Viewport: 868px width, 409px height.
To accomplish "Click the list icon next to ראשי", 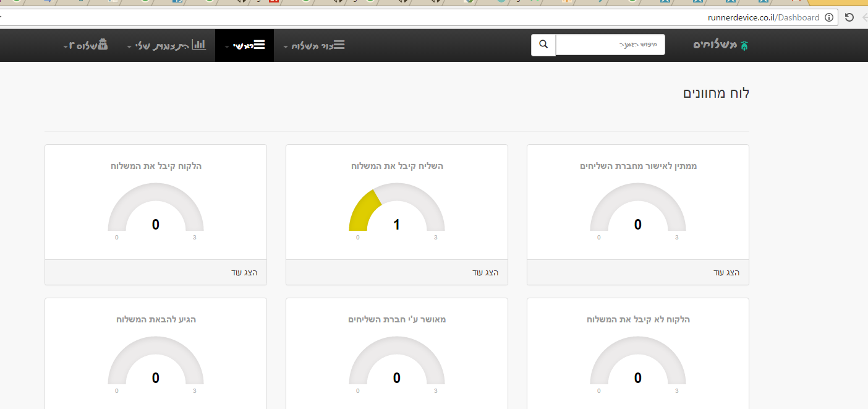I will point(260,45).
